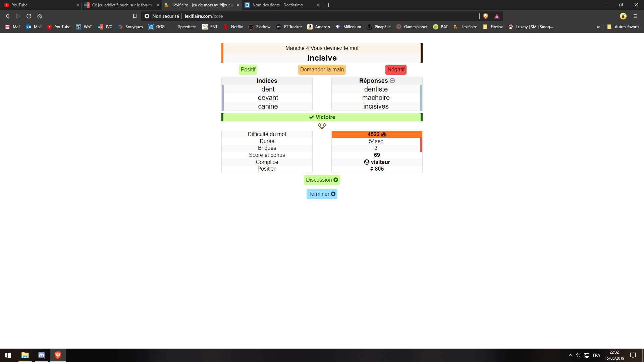Click the Brave Shields lion icon
Viewport: 644px width, 362px height.
[485, 16]
